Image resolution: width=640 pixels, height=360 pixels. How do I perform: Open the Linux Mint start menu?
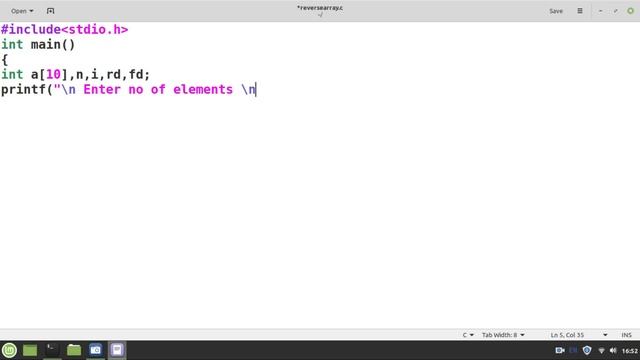pos(9,350)
